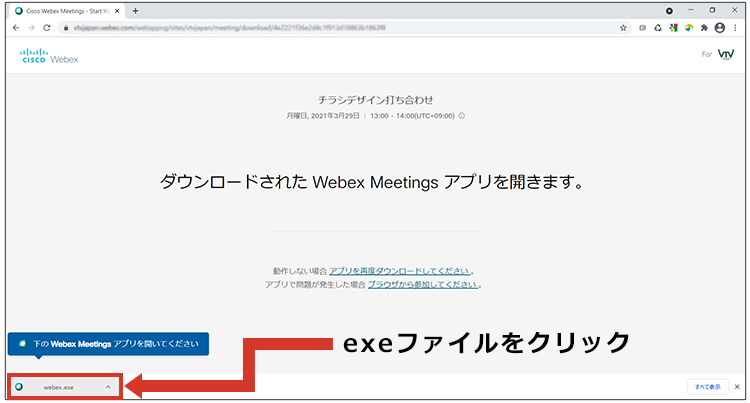Expand the webex.exe download options chevron

(x=108, y=387)
